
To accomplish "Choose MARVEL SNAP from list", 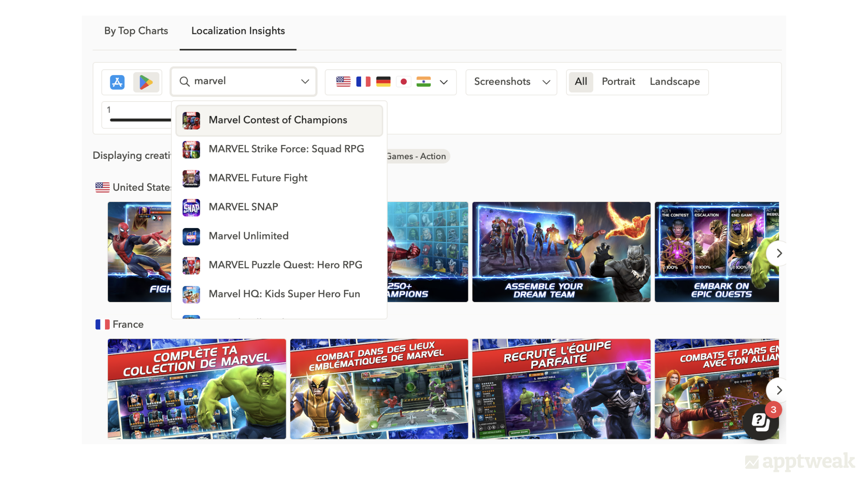I will click(279, 208).
